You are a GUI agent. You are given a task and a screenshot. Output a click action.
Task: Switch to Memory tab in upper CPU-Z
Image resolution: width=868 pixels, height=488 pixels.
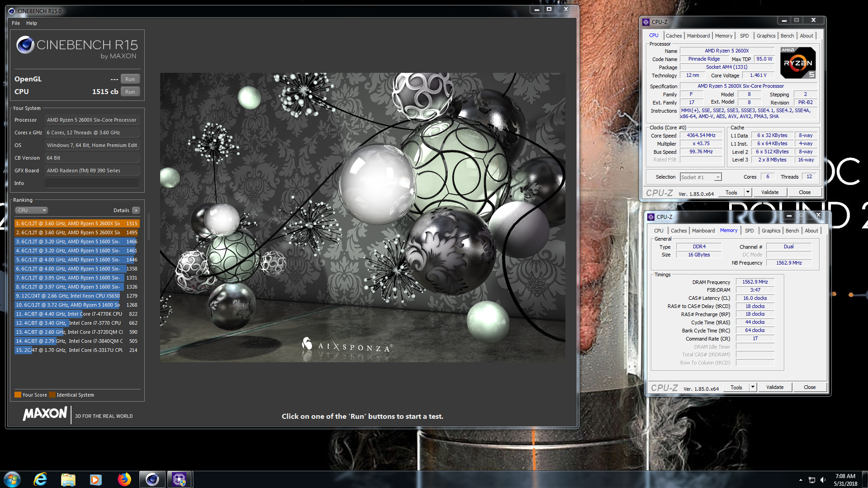[723, 36]
